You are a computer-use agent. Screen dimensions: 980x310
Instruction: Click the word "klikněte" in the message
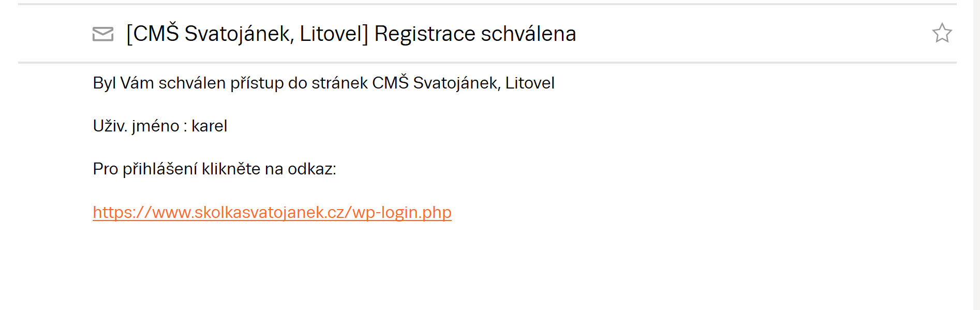click(x=231, y=169)
